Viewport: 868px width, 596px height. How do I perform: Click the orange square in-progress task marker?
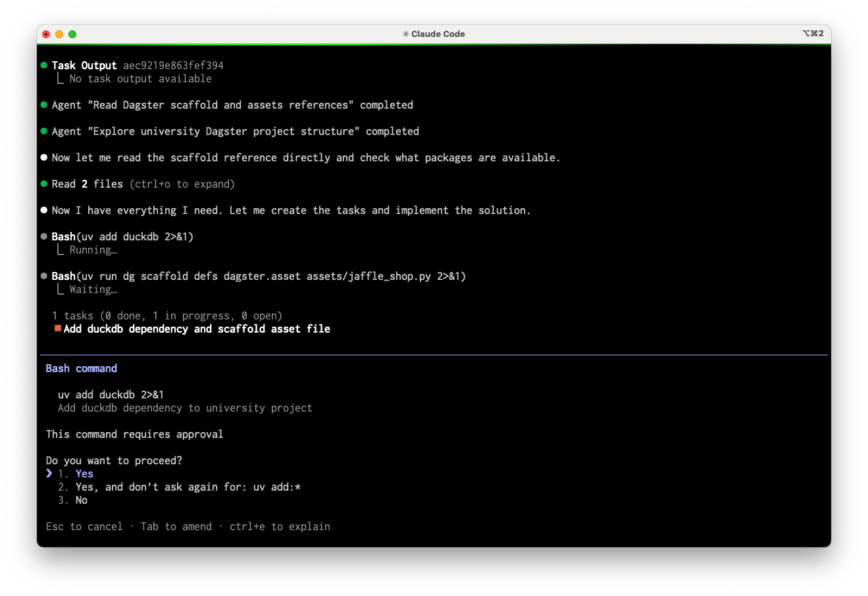point(58,329)
